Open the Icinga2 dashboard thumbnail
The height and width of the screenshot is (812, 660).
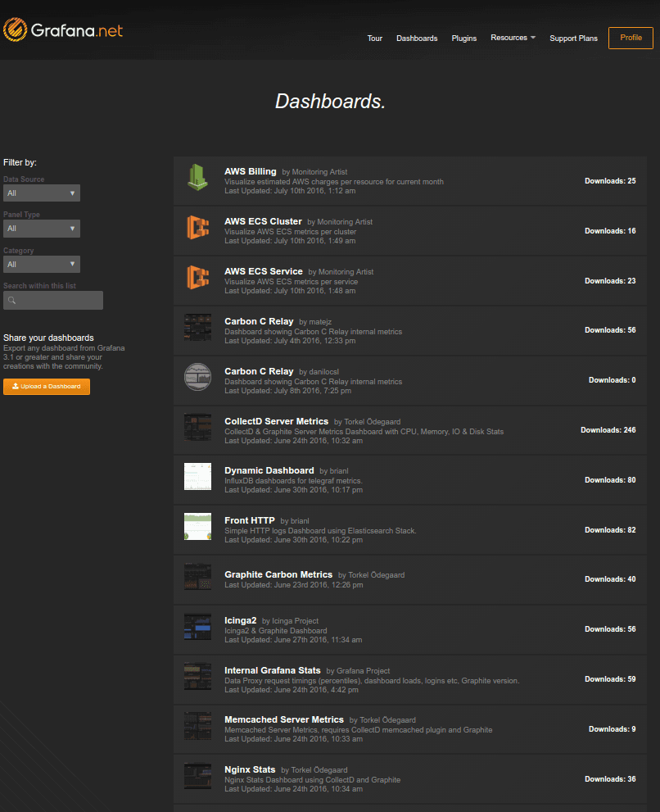click(197, 627)
